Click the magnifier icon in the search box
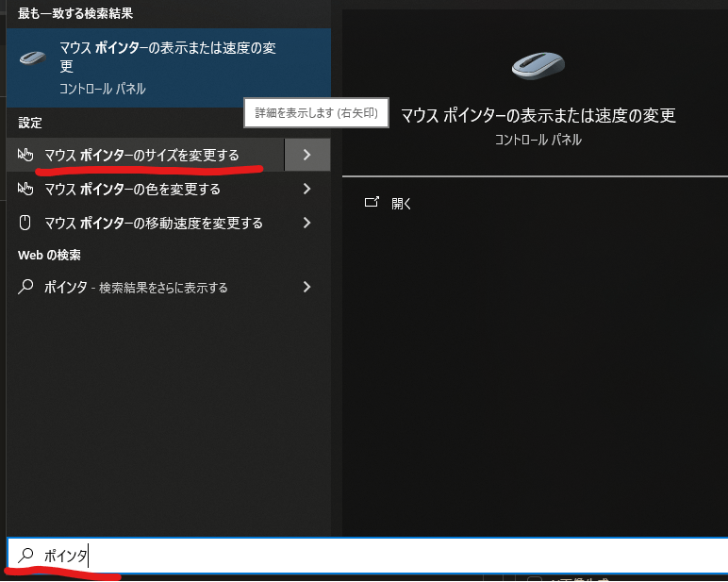The height and width of the screenshot is (582, 728). pyautogui.click(x=25, y=556)
